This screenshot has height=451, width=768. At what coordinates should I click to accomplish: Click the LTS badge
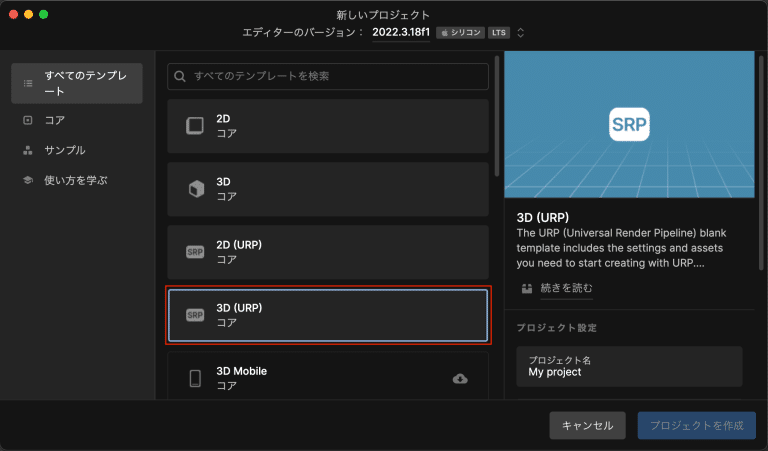click(x=499, y=33)
